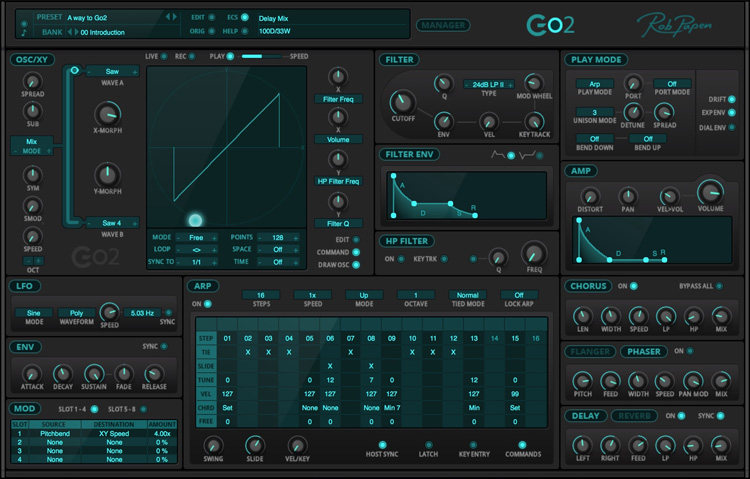Screen dimensions: 750x479
Task: Open the XY Filter Freq destination selector
Action: (338, 100)
